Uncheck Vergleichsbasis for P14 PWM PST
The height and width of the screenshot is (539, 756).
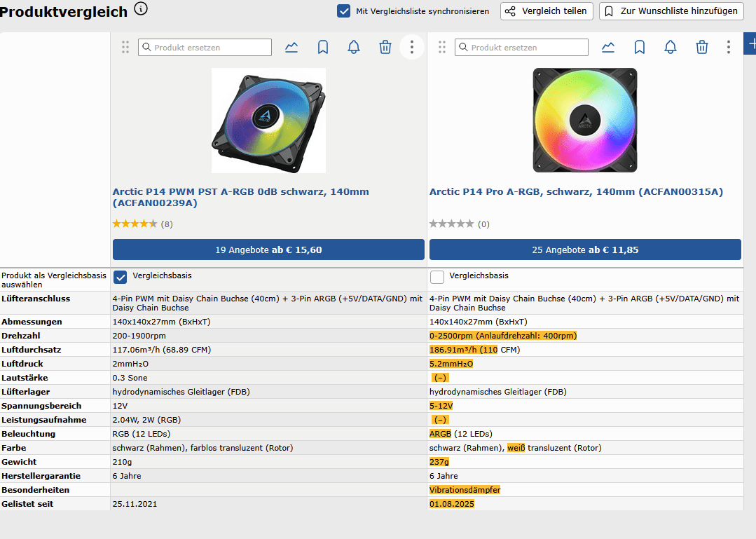(x=120, y=278)
